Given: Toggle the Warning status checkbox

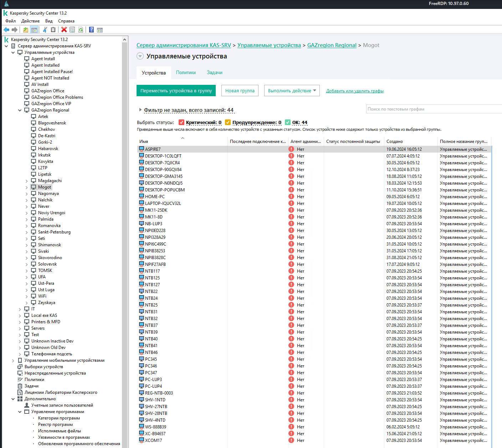Looking at the screenshot, I should click(228, 123).
